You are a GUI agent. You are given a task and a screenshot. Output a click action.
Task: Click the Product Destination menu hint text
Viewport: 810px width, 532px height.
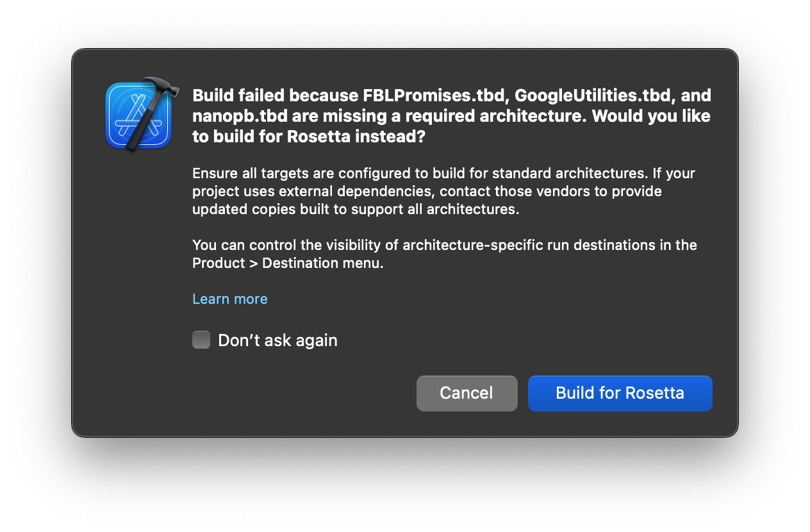coord(444,254)
